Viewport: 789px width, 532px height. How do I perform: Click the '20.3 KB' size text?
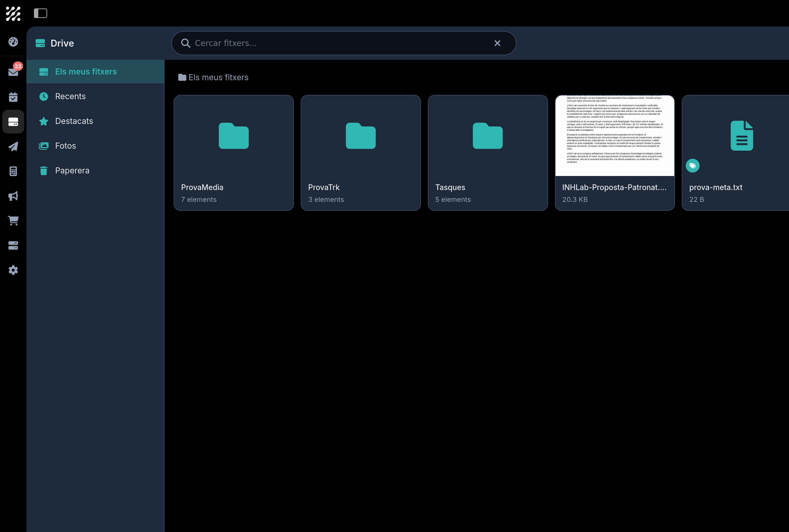point(575,200)
